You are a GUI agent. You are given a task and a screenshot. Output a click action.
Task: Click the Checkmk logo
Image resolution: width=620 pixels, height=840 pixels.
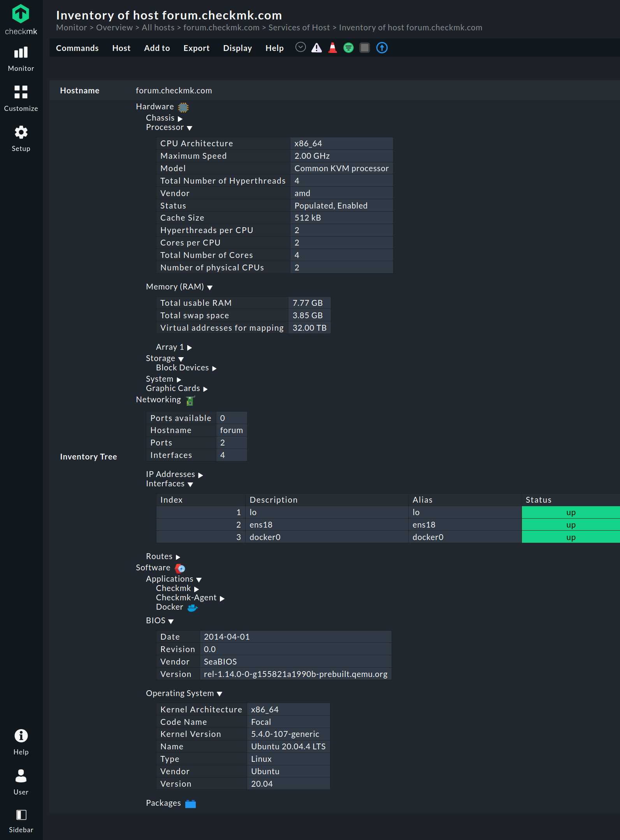tap(21, 20)
